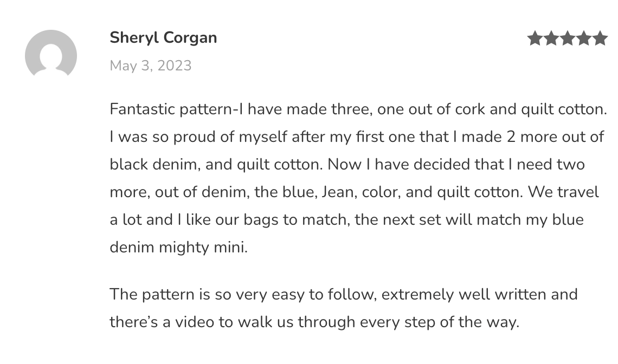Viewport: 618px width, 364px height.
Task: Click the first rating star
Action: (x=535, y=38)
